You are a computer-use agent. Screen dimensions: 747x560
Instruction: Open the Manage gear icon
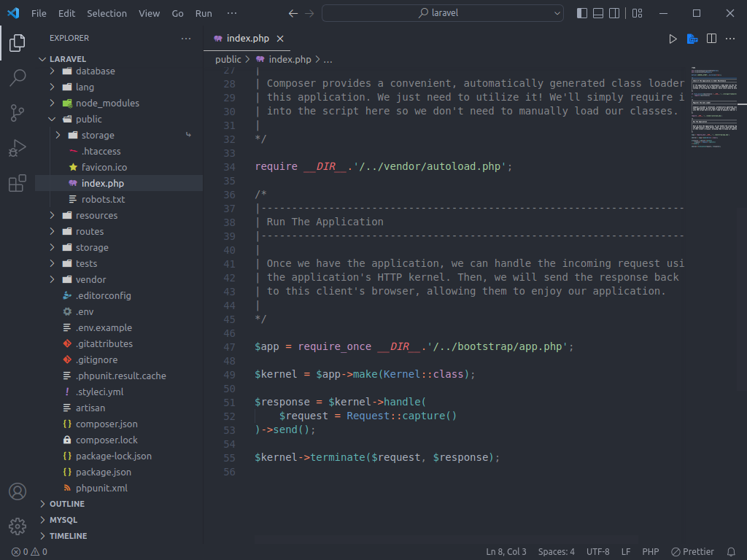coord(18,526)
